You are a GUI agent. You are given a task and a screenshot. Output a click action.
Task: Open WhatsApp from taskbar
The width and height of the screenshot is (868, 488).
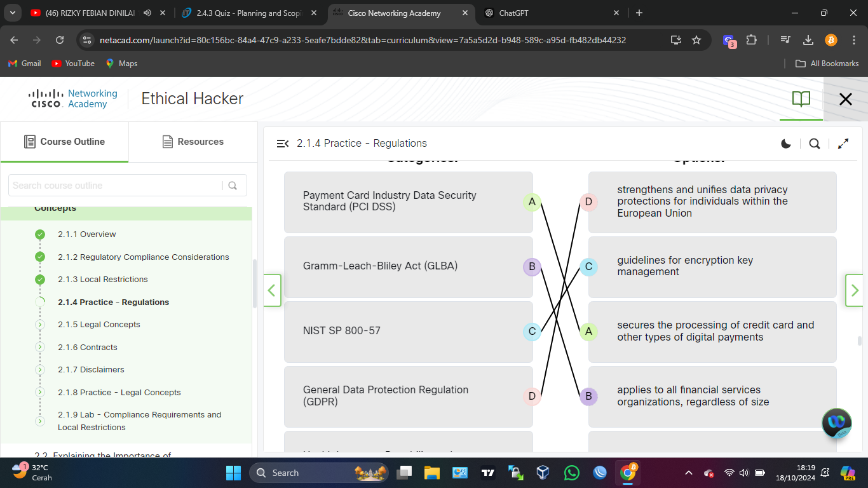tap(572, 473)
